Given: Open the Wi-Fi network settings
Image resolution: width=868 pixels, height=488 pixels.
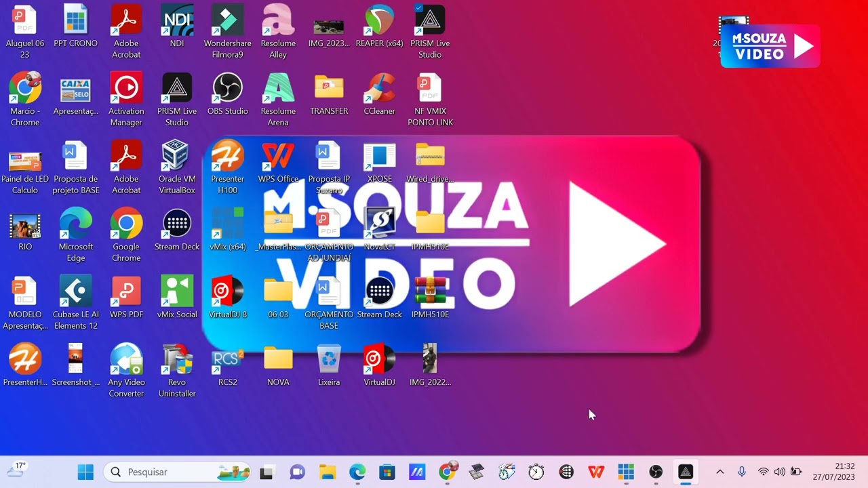Looking at the screenshot, I should click(x=764, y=472).
